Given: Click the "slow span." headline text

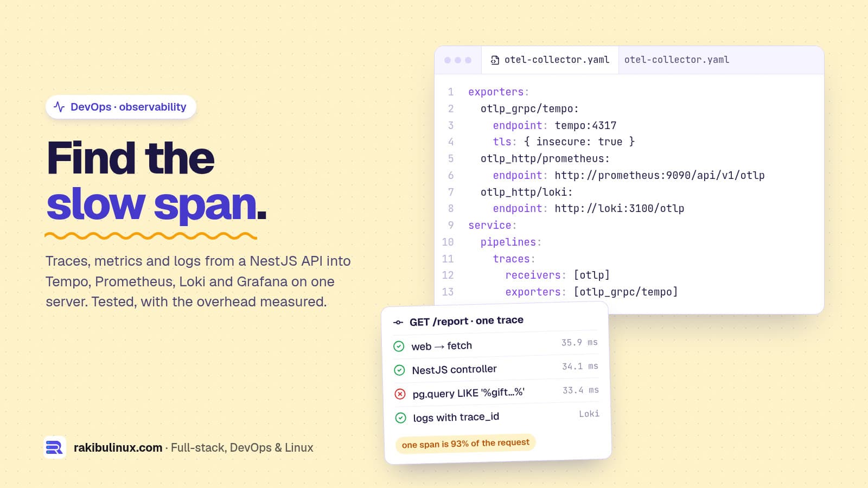Looking at the screenshot, I should tap(157, 204).
